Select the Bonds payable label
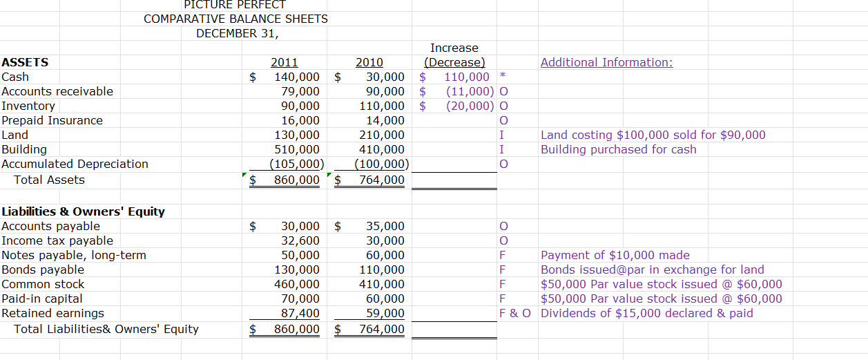Viewport: 868px width, 360px height. (x=43, y=269)
